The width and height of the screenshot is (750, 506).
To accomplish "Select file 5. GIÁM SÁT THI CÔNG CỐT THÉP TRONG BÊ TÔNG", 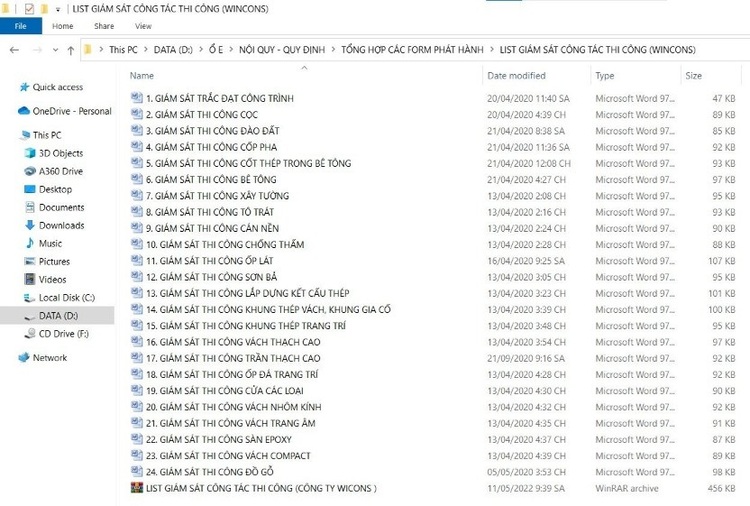I will coord(248,164).
